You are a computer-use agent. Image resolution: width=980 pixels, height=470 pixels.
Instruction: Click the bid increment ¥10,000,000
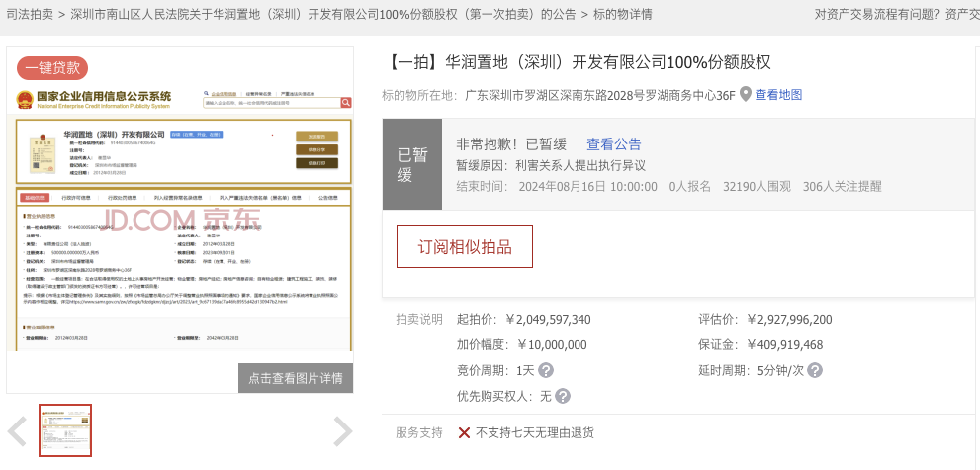coord(552,345)
